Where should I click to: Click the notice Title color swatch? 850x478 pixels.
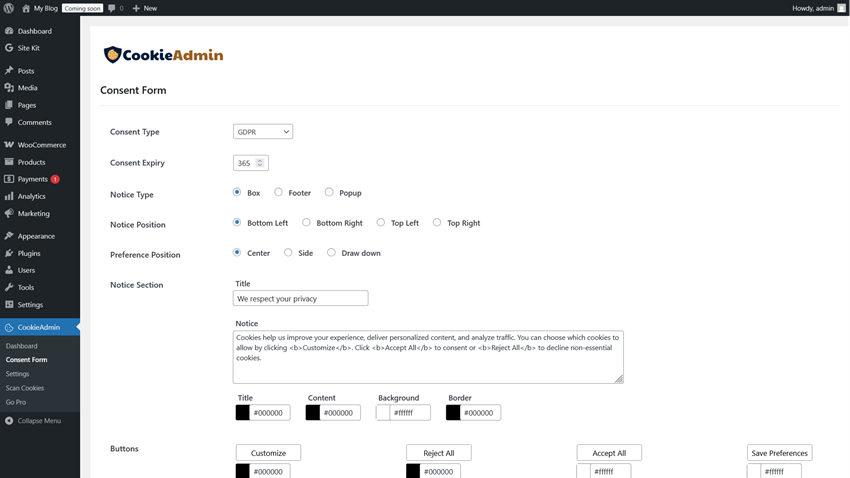click(243, 413)
